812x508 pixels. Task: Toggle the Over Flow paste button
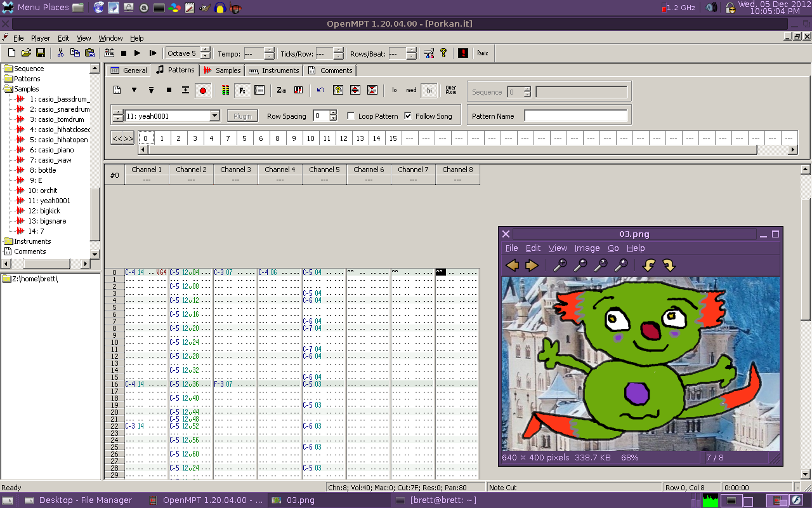[x=451, y=90]
